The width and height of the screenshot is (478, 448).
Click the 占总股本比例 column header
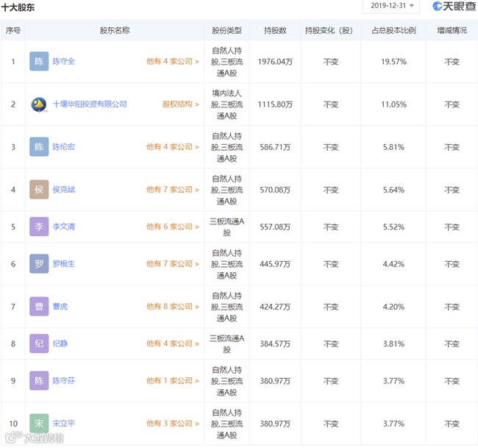[x=393, y=30]
